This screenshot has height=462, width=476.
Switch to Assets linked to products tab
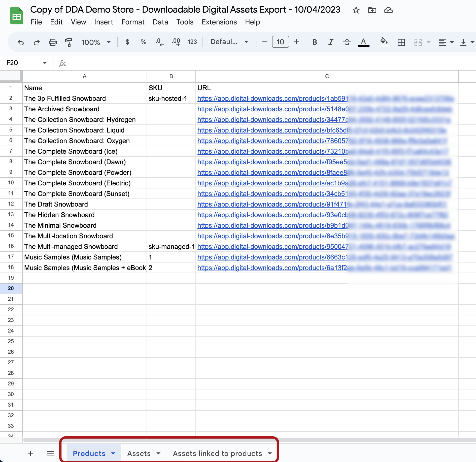[x=217, y=453]
